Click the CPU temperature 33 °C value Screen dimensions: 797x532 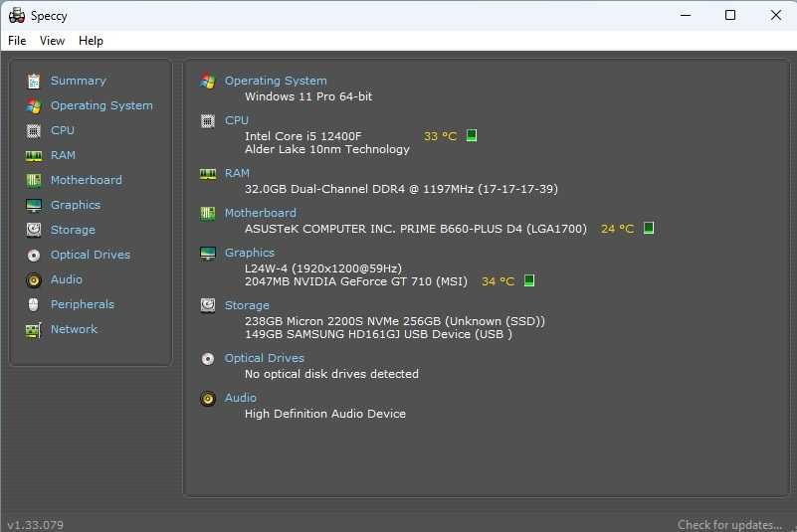[440, 136]
